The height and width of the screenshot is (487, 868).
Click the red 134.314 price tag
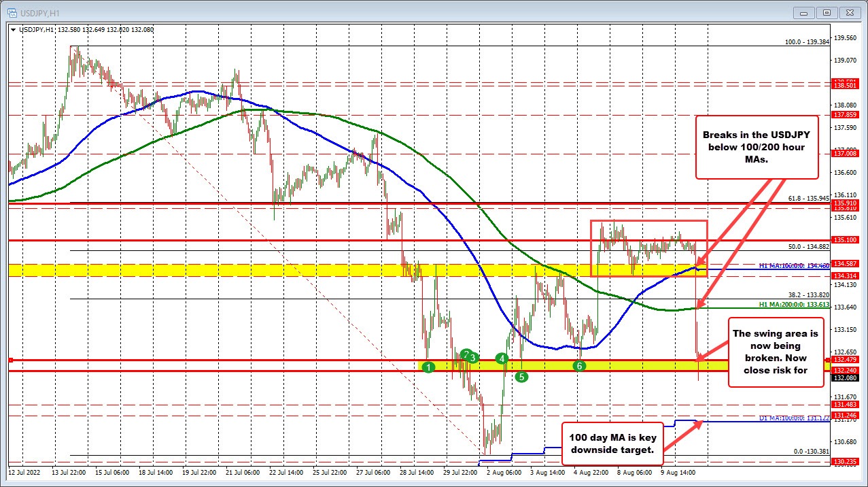(x=844, y=275)
